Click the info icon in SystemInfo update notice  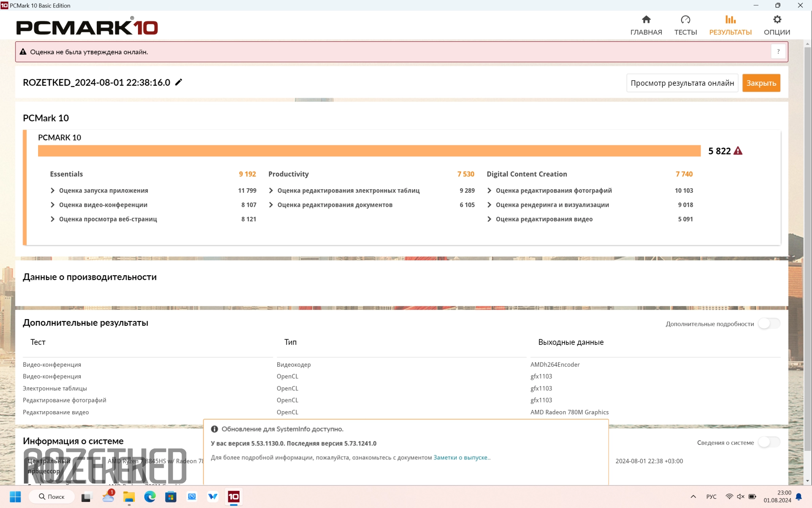coord(214,429)
